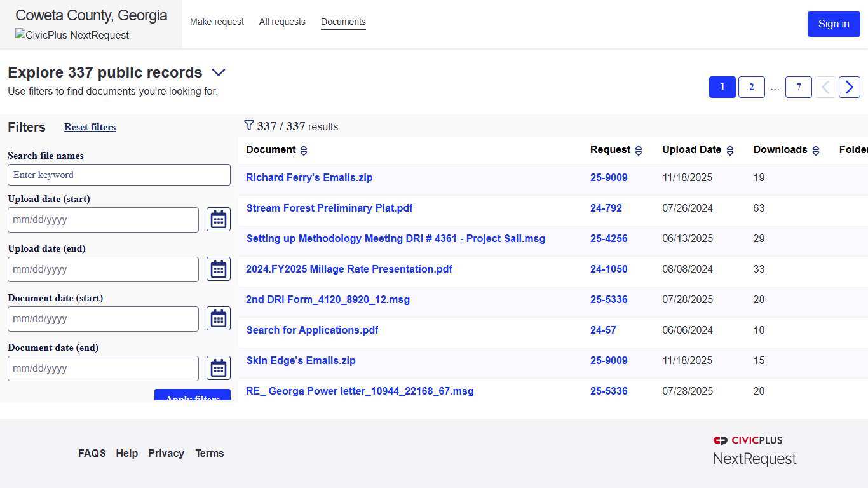The image size is (868, 488).
Task: Open Richard Ferry's Emails.zip document
Action: [x=309, y=177]
